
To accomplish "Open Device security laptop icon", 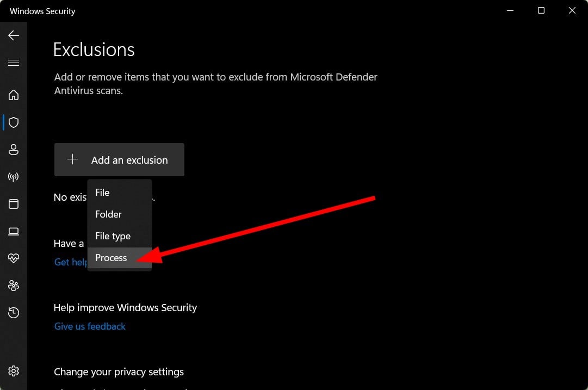I will (x=14, y=231).
